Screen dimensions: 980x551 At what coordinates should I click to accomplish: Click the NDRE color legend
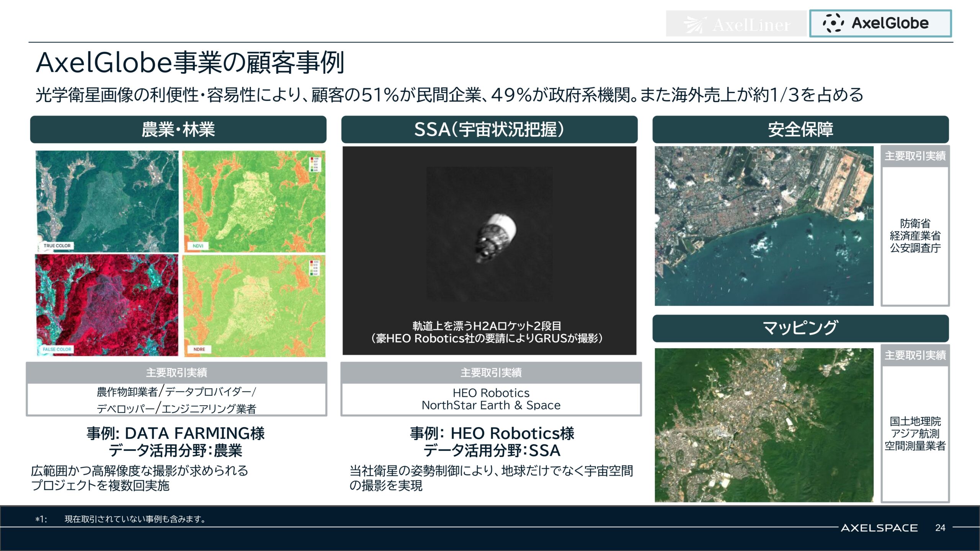click(x=314, y=268)
